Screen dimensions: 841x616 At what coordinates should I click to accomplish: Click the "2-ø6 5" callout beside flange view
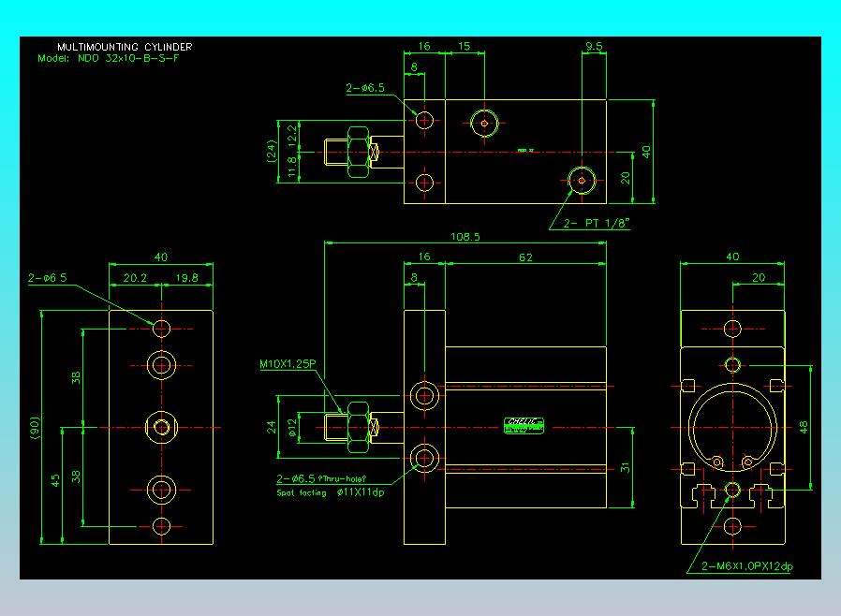click(48, 278)
